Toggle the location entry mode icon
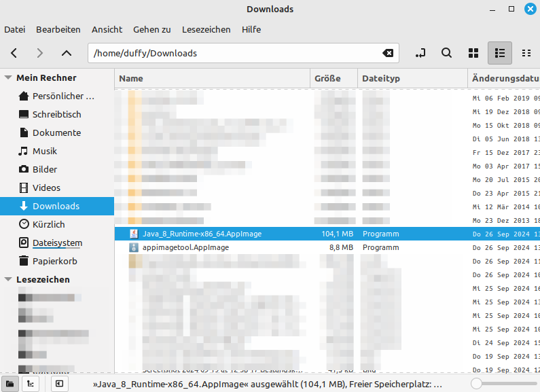 421,53
